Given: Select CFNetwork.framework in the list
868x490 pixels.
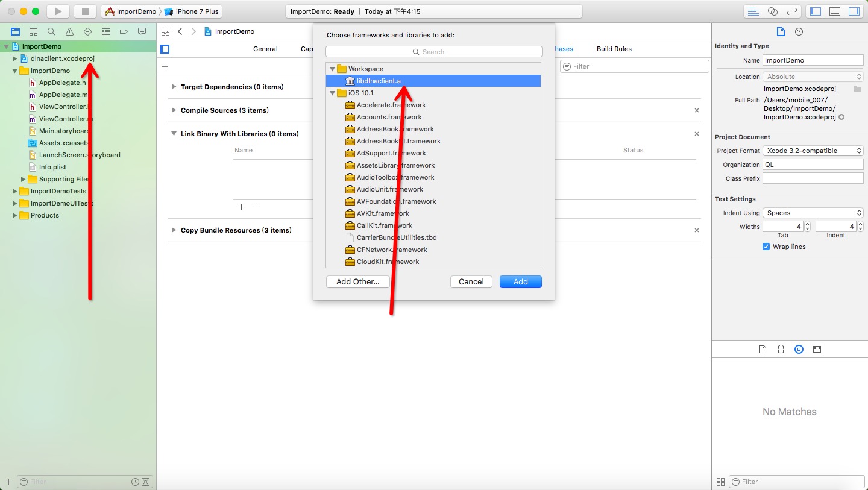Looking at the screenshot, I should click(433, 250).
